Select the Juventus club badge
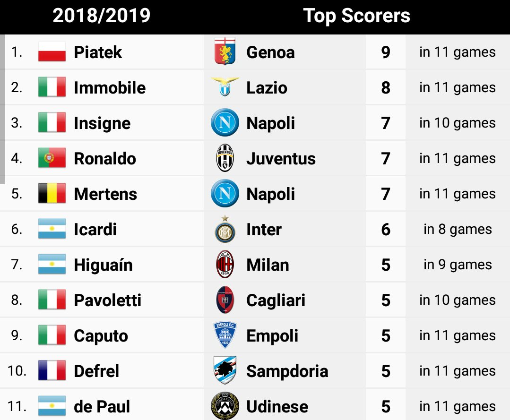Screen dimensions: 510x420 point(225,158)
